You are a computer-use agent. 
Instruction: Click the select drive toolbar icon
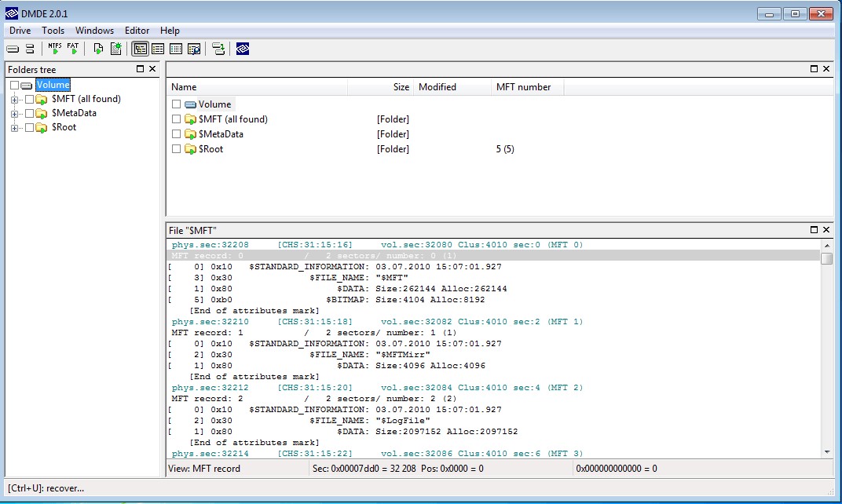(13, 49)
